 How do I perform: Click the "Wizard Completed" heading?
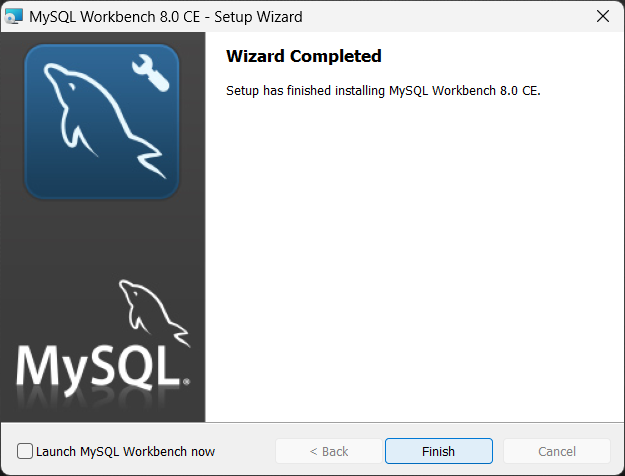point(304,56)
